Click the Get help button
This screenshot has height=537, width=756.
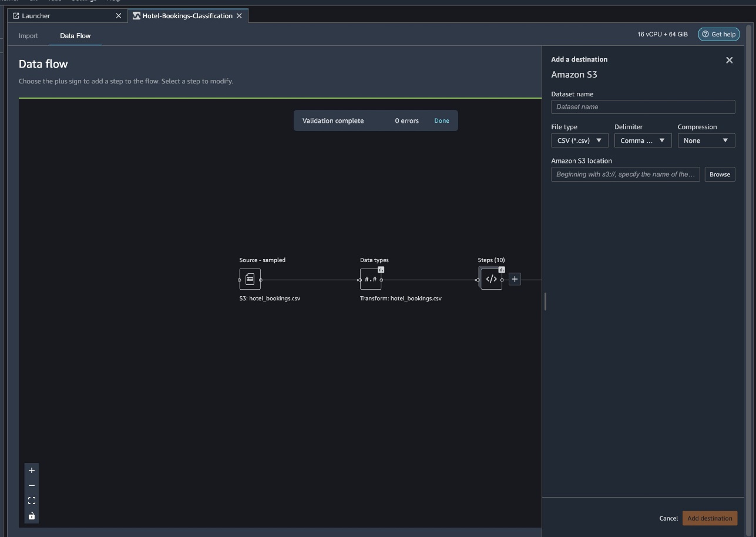(718, 34)
